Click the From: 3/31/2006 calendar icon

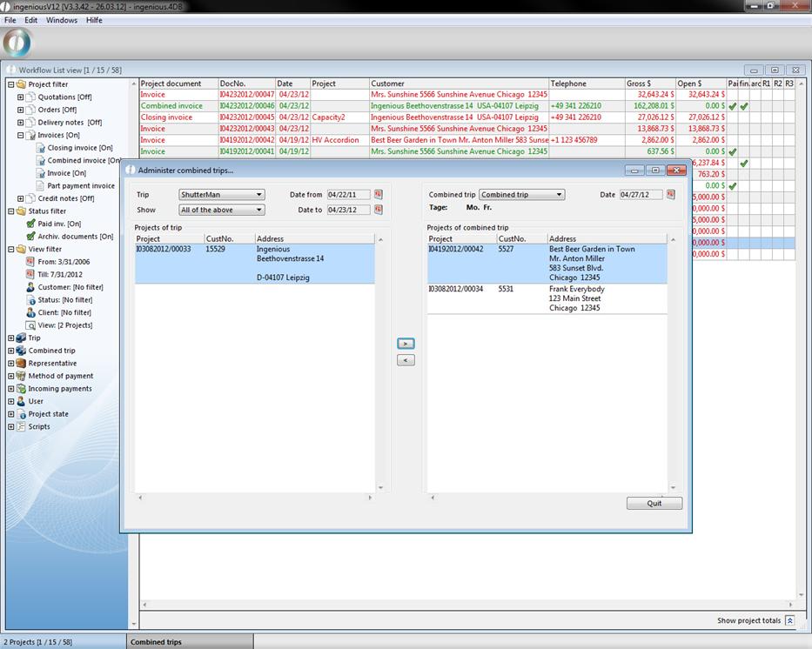[x=30, y=262]
